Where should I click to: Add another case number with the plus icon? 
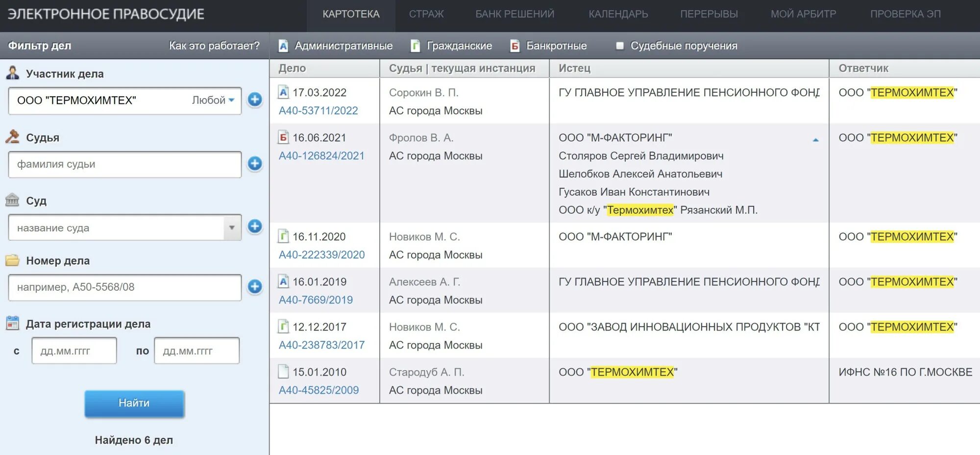click(x=255, y=286)
